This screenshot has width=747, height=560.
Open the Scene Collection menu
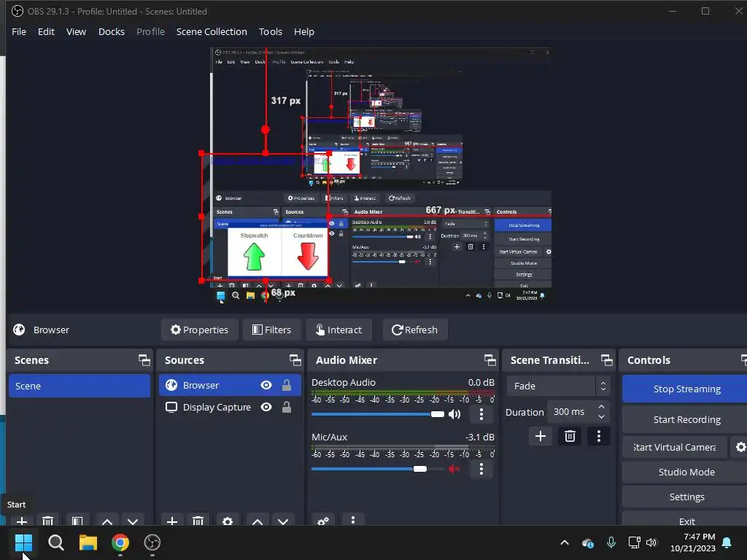[212, 31]
